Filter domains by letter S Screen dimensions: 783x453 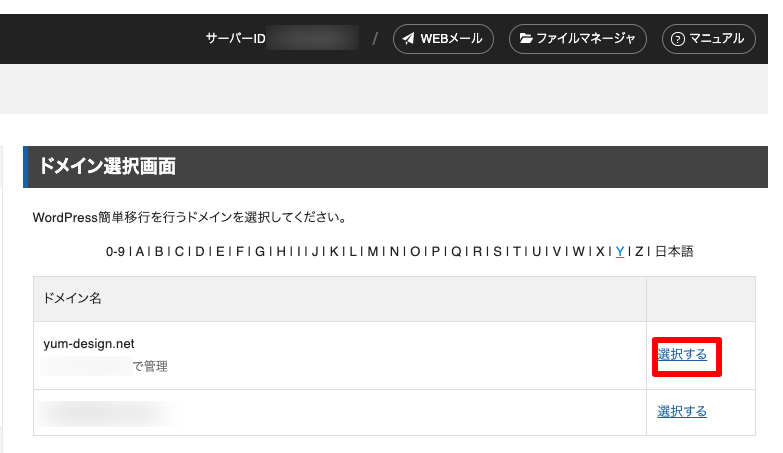click(497, 251)
